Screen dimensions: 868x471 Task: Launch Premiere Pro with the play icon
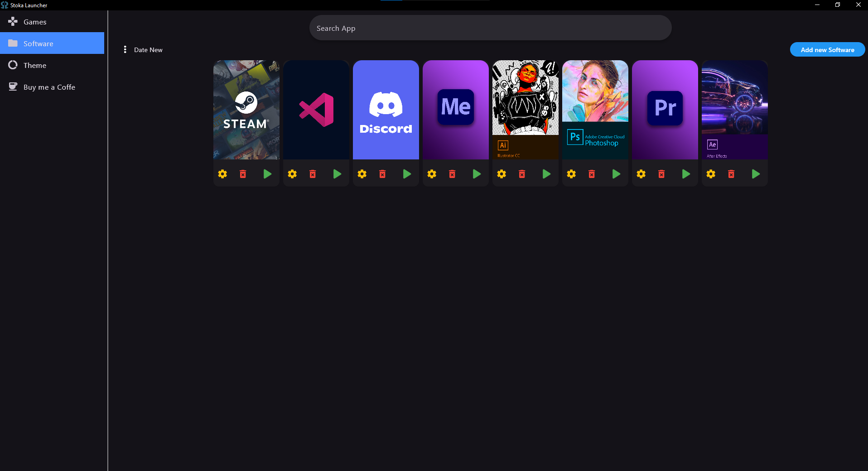click(x=686, y=173)
